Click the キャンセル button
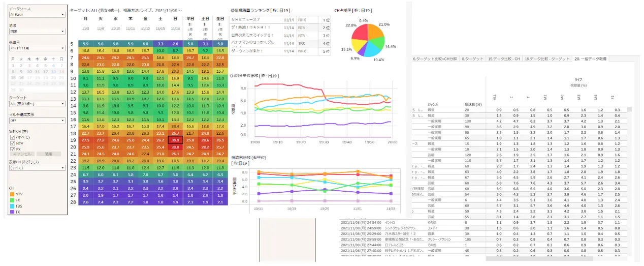Screen dimensions: 644x266 (22, 154)
